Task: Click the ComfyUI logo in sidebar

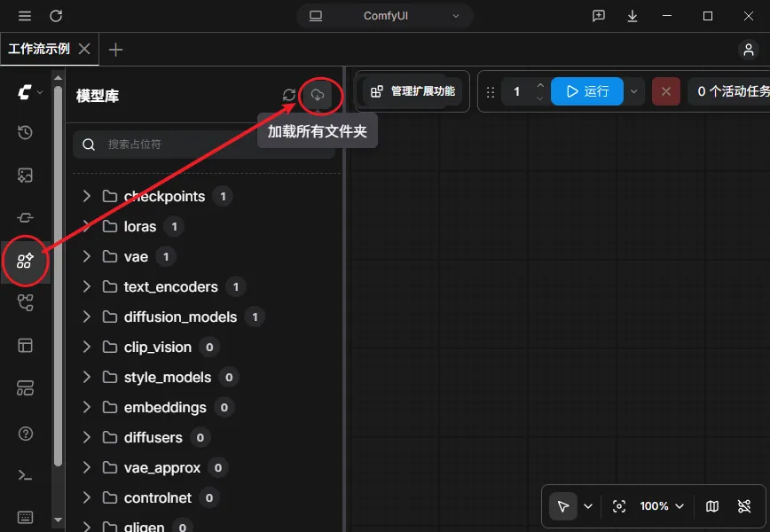Action: (25, 92)
